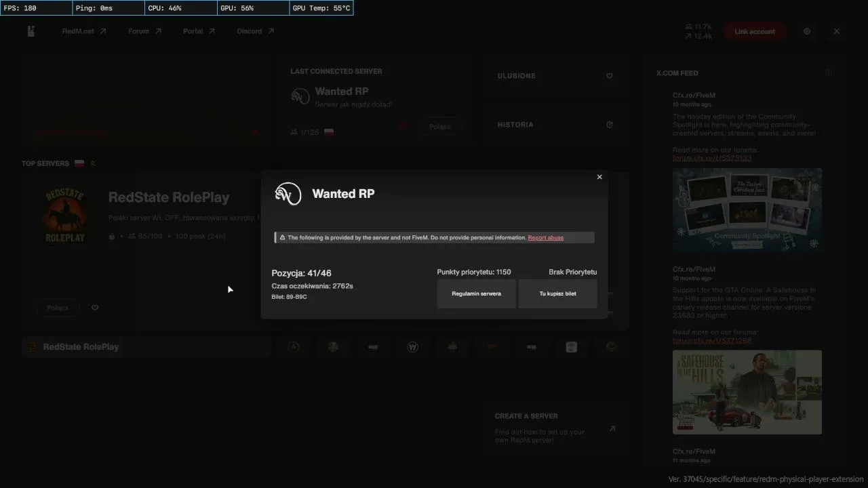Click the GPU Temp: 55°C overlay readout
This screenshot has height=488, width=868.
pos(321,8)
